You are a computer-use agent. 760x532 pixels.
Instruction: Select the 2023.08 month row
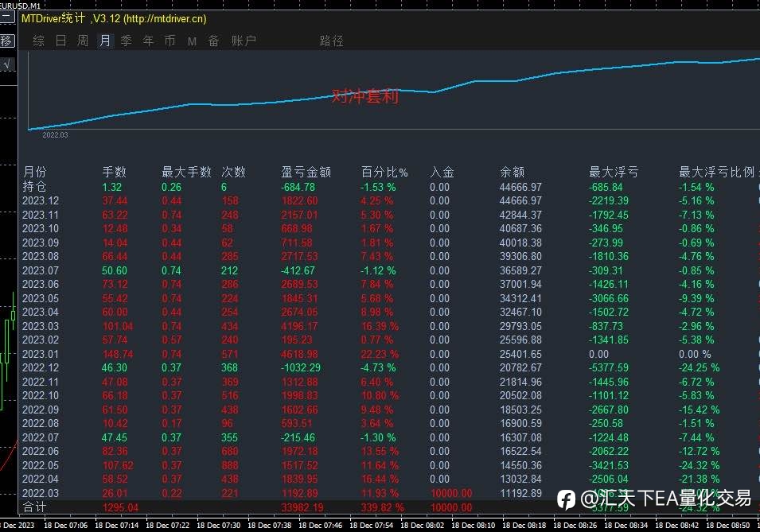pyautogui.click(x=41, y=256)
